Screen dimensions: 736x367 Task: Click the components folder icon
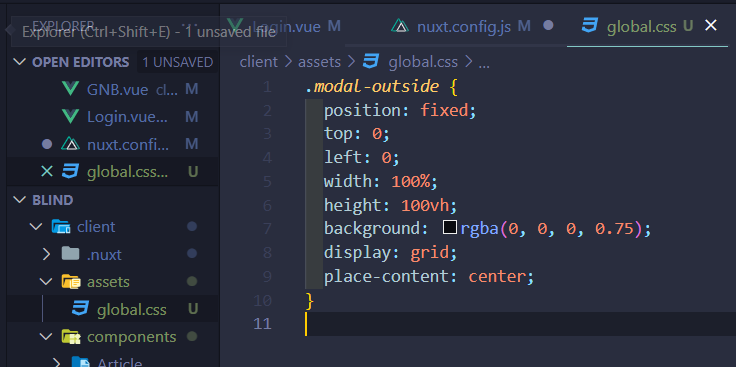(x=71, y=336)
